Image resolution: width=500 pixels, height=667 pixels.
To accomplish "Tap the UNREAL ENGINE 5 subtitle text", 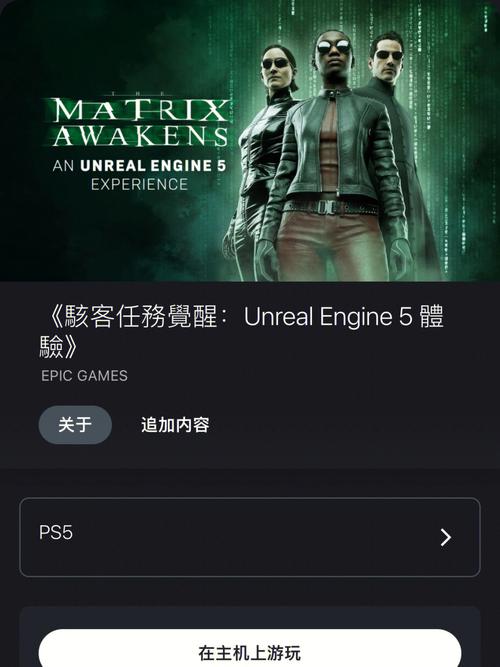I will click(153, 165).
